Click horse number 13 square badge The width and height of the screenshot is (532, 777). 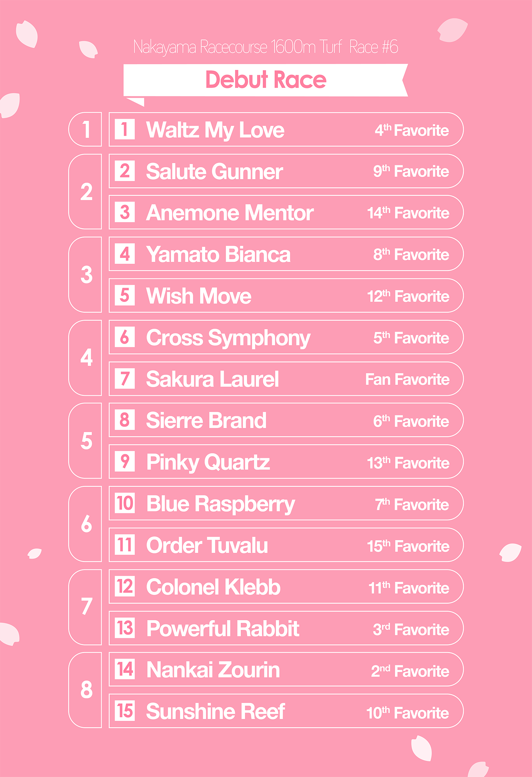(x=125, y=628)
